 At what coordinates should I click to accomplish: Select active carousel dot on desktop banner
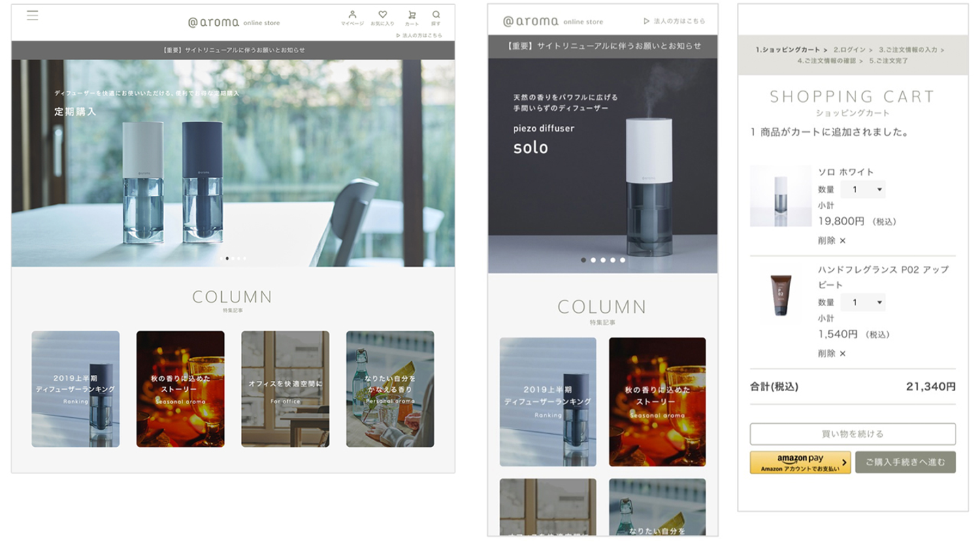click(x=227, y=258)
